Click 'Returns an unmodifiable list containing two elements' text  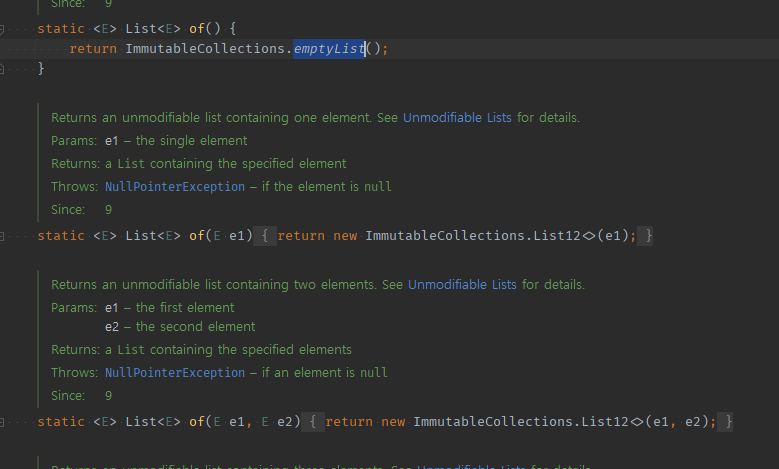click(x=213, y=285)
